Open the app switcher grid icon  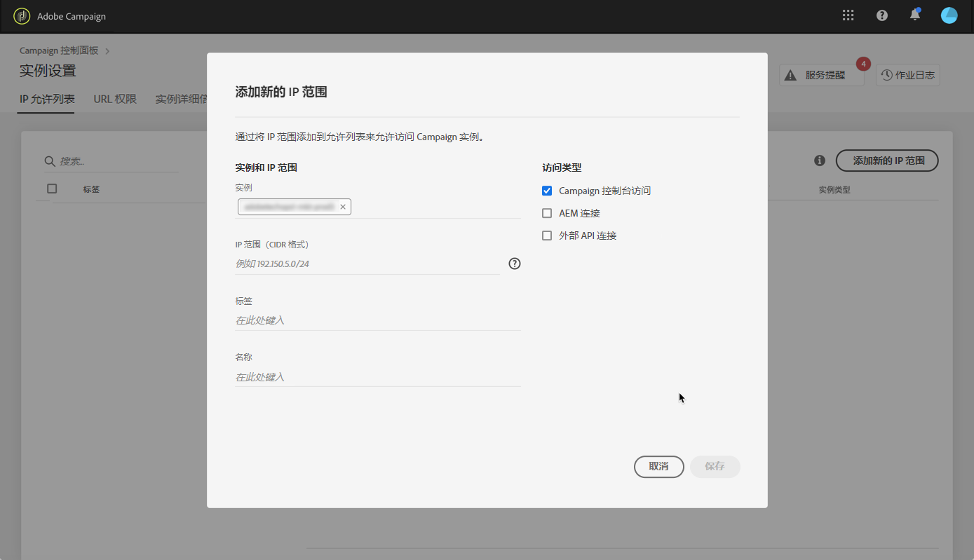click(x=848, y=15)
